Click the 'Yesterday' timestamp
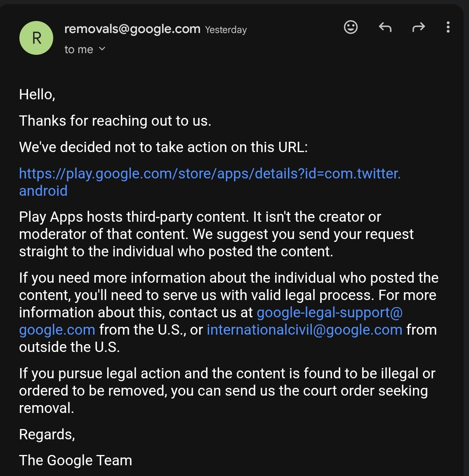469x476 pixels. click(x=226, y=30)
